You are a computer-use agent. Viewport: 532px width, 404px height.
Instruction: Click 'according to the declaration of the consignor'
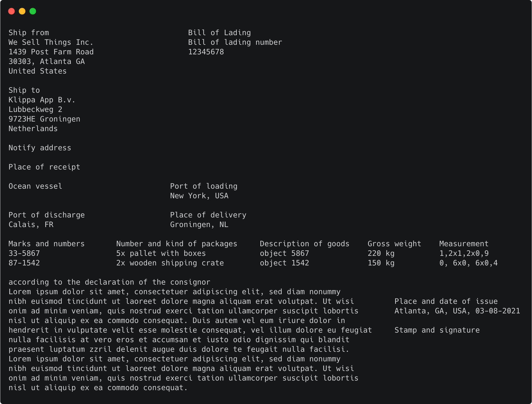point(109,282)
